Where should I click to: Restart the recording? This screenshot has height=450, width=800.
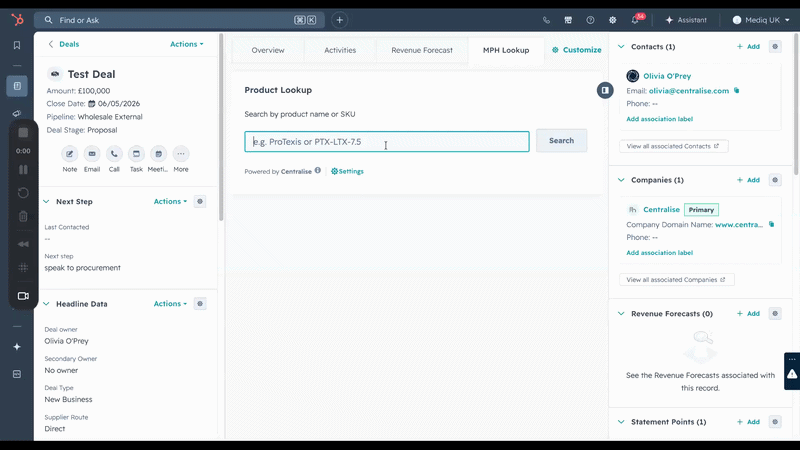(23, 193)
